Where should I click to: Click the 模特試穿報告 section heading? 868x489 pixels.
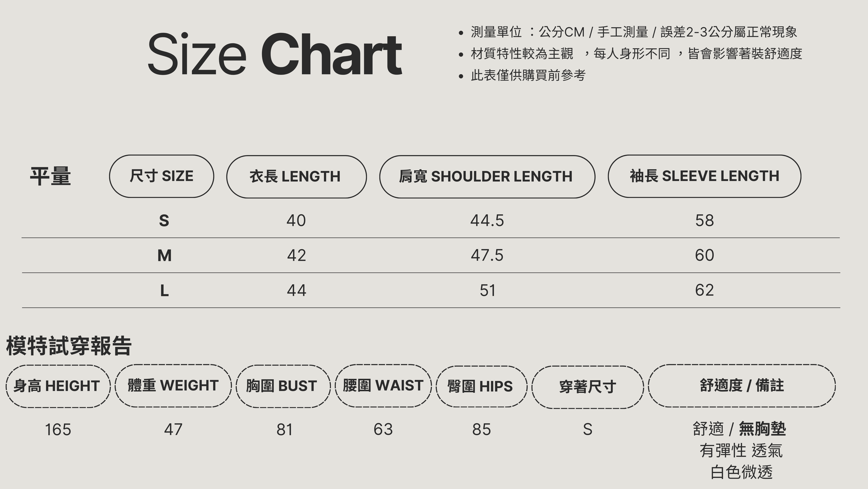pyautogui.click(x=69, y=346)
